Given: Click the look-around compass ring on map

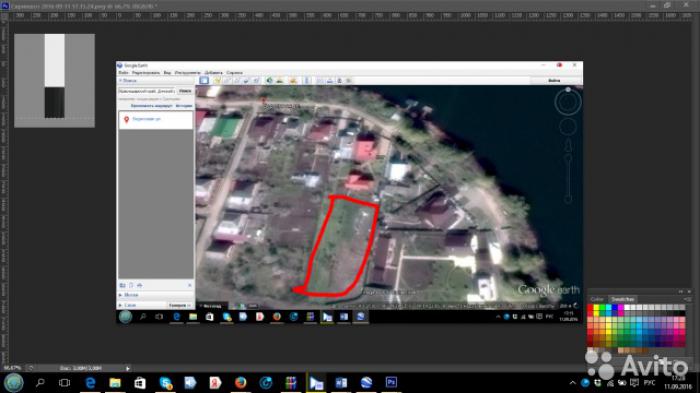Looking at the screenshot, I should click(568, 102).
